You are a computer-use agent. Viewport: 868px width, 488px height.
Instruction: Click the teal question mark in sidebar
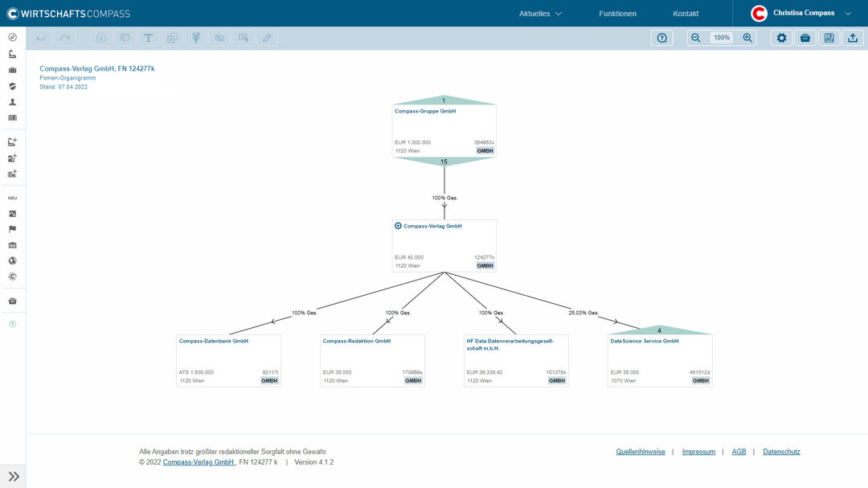[x=12, y=324]
